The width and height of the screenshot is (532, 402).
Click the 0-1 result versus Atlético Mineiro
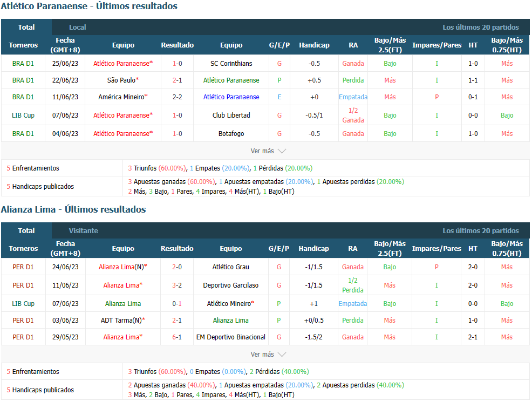pyautogui.click(x=177, y=304)
